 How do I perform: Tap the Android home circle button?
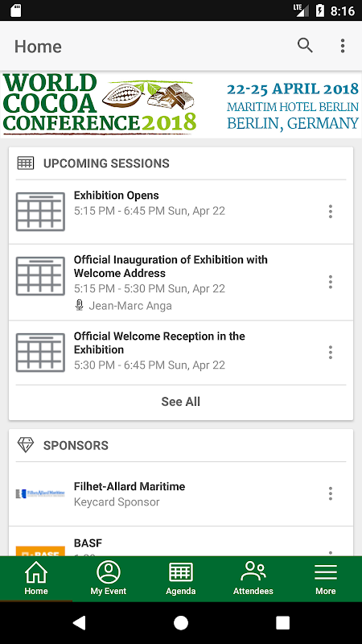pos(181,622)
